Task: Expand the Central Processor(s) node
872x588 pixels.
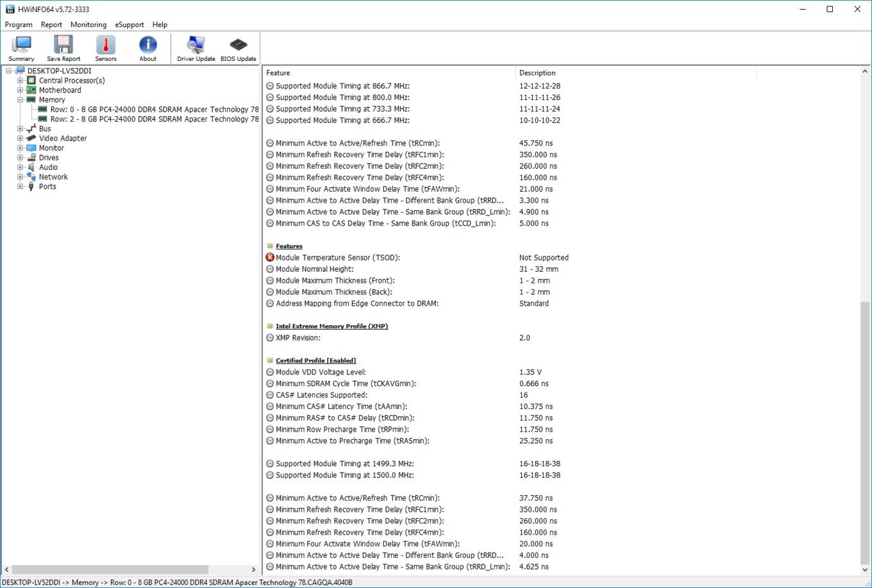Action: coord(20,80)
